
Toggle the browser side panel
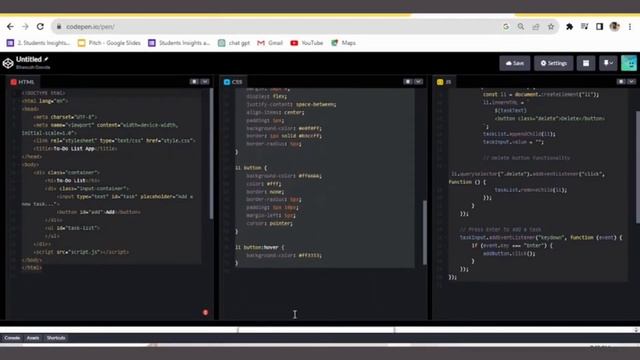[599, 27]
